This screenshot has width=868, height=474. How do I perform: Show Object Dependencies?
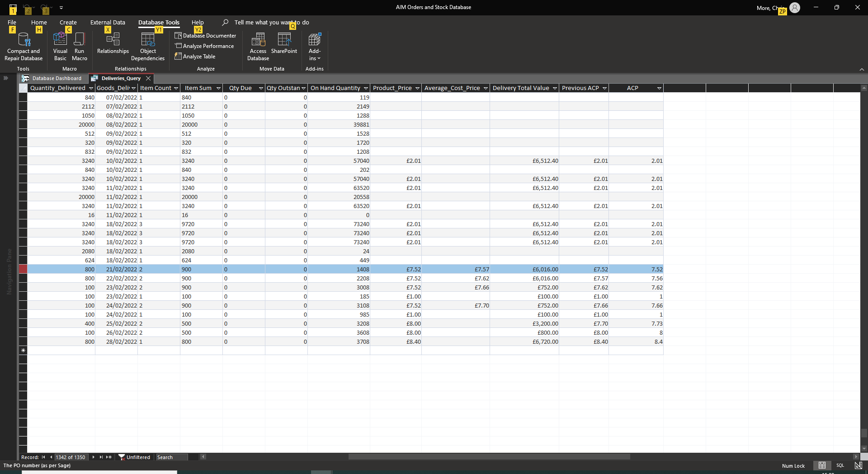[148, 47]
